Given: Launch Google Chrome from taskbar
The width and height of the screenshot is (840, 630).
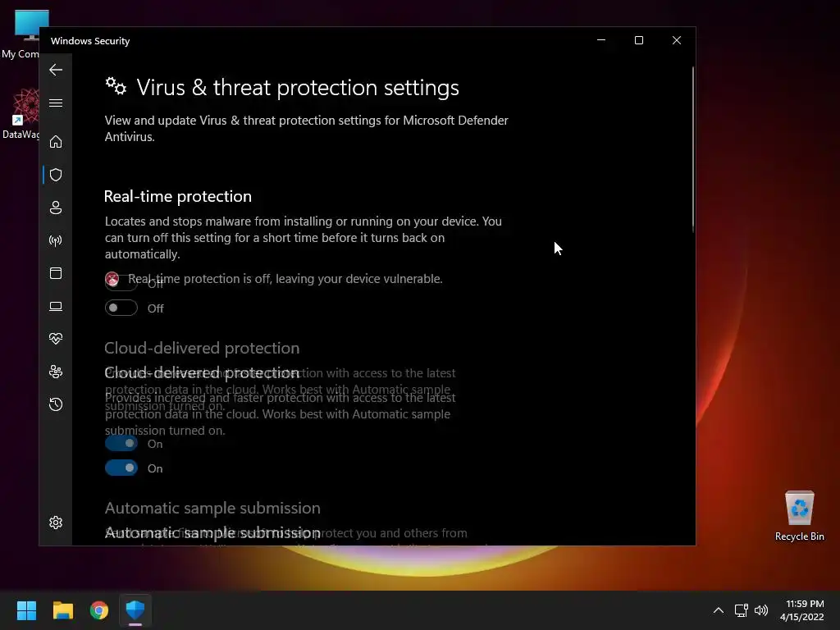Looking at the screenshot, I should pyautogui.click(x=99, y=610).
